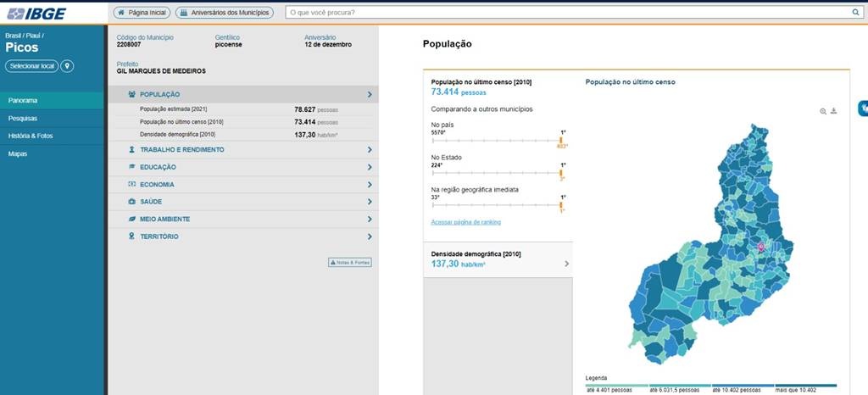Open Aniversários dos Municípios
Viewport: 868px width, 395px height.
coord(225,13)
